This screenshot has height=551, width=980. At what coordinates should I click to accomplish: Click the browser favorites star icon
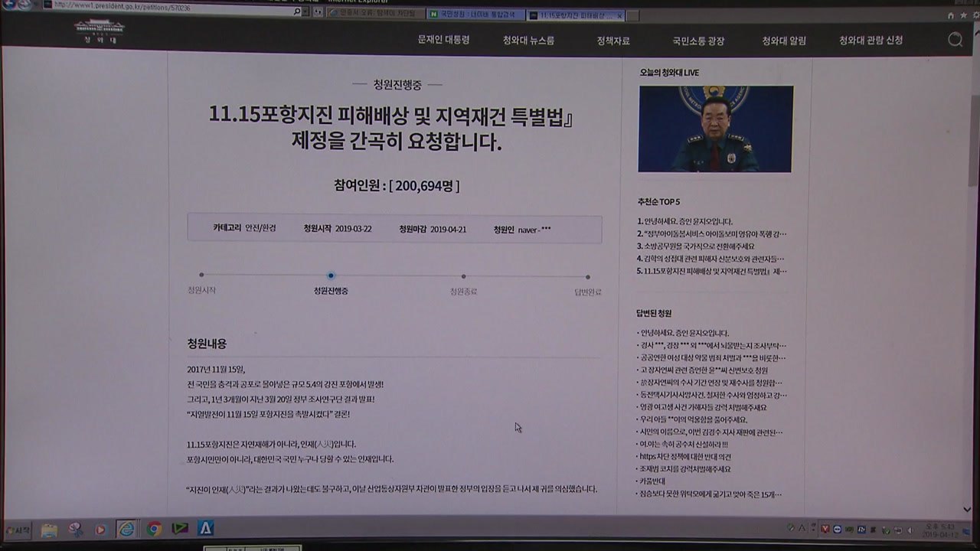tap(963, 15)
